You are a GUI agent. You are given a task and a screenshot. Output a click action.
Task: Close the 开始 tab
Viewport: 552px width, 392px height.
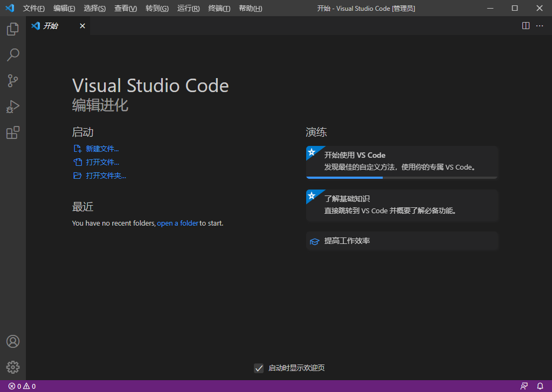82,26
